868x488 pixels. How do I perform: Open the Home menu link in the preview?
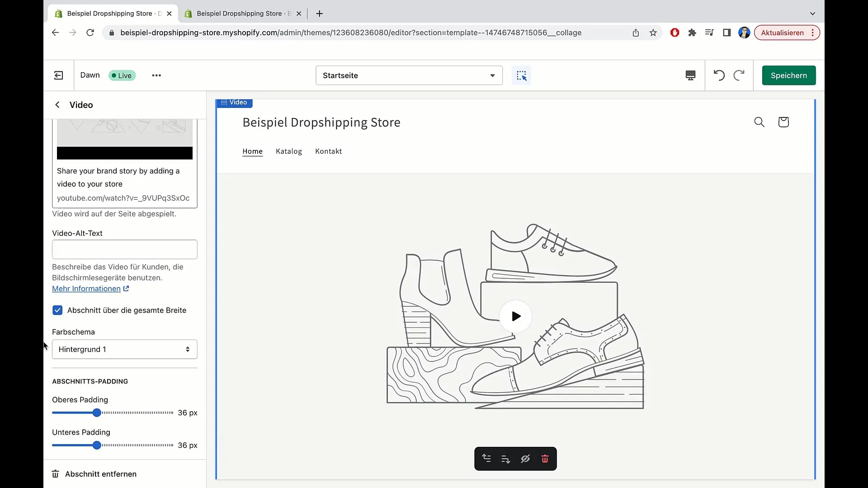252,151
